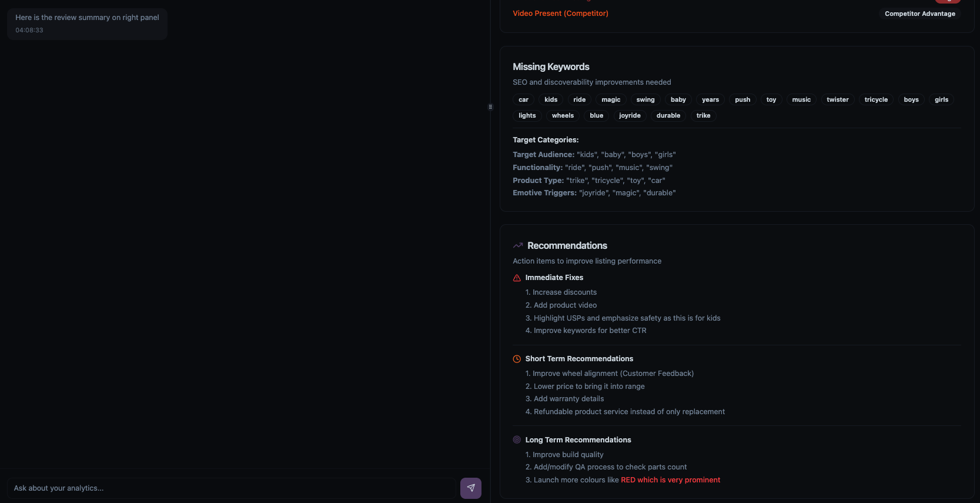Image resolution: width=980 pixels, height=503 pixels.
Task: Click the Short Term Recommendations clock icon
Action: pos(517,359)
